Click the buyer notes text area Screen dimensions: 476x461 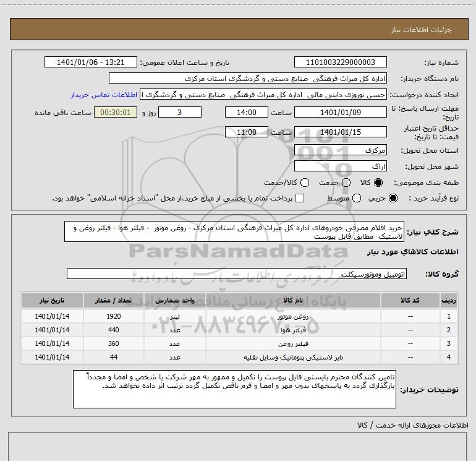pyautogui.click(x=234, y=389)
